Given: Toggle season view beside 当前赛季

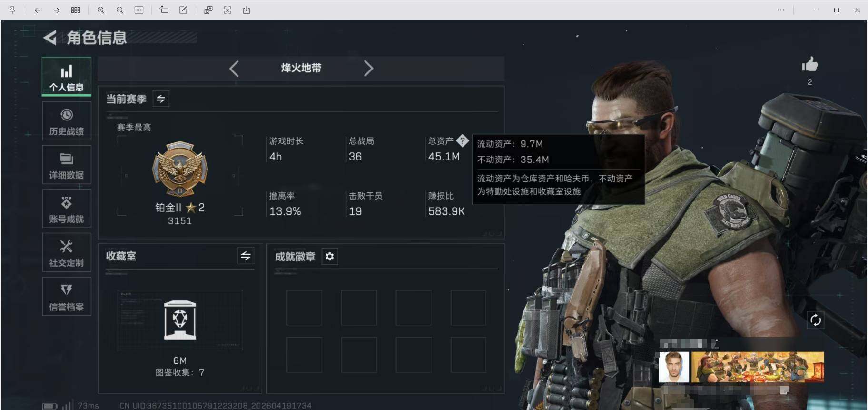Looking at the screenshot, I should [x=161, y=99].
